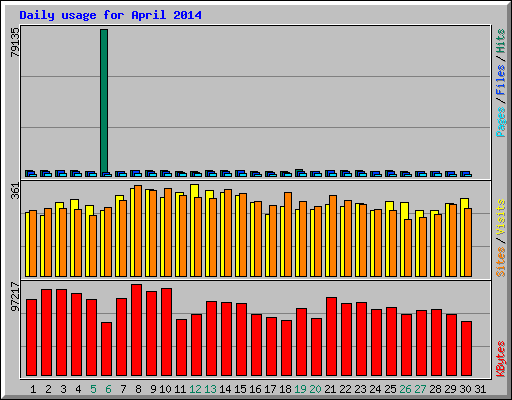Screen dimensions: 512x400
Task: Click the red KBytes bar for day 1
Action: point(31,338)
